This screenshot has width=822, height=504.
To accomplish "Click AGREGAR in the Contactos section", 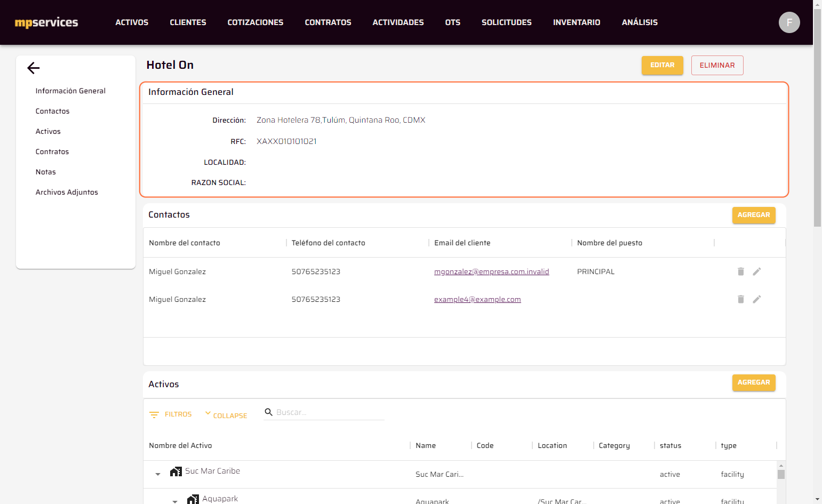I will [754, 215].
